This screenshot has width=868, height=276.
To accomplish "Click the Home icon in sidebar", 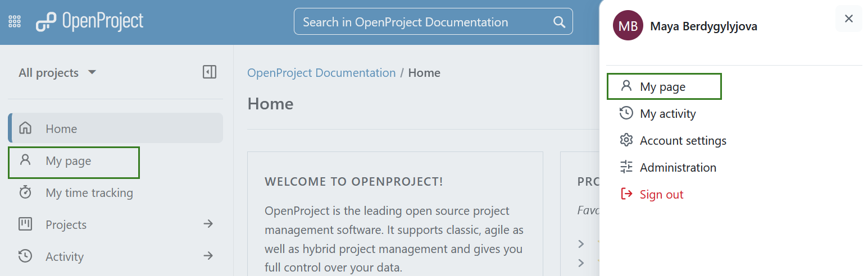I will (25, 128).
